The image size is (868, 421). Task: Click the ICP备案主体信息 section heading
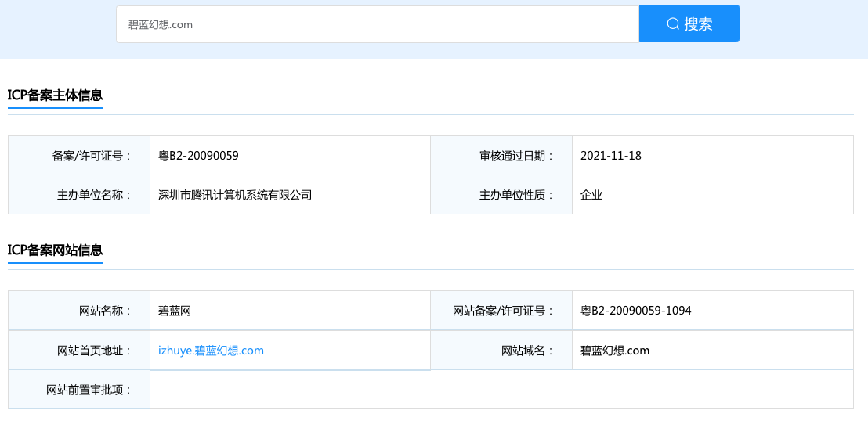pyautogui.click(x=55, y=95)
